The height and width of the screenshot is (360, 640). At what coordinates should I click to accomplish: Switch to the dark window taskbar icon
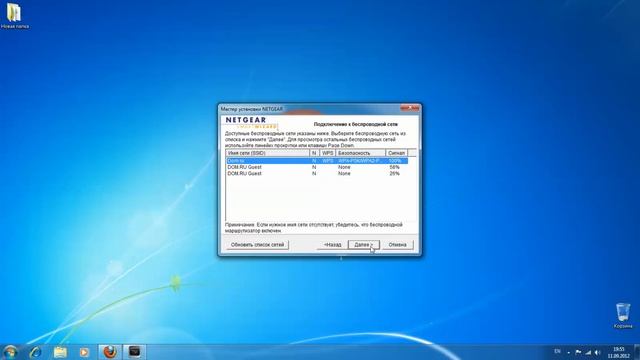click(134, 352)
